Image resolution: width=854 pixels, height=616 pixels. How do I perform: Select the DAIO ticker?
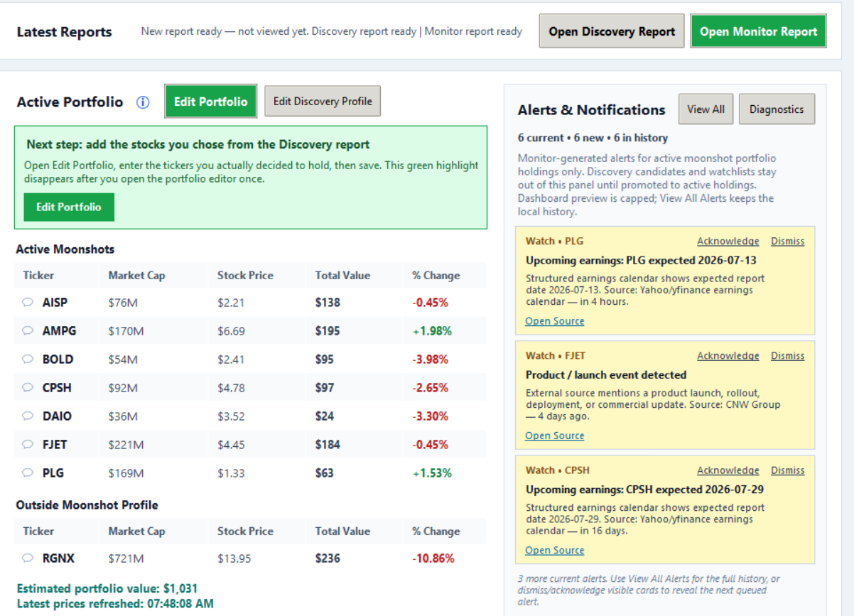point(57,416)
